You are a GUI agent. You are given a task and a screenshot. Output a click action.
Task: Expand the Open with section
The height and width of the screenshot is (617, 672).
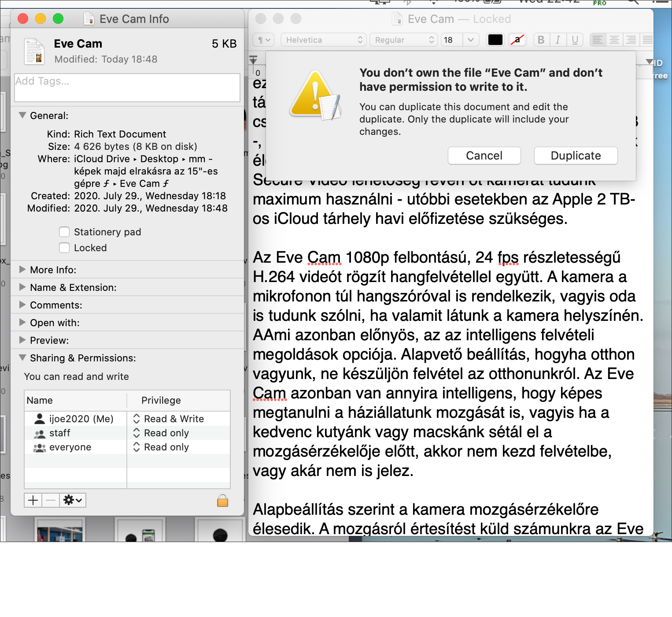[x=22, y=323]
